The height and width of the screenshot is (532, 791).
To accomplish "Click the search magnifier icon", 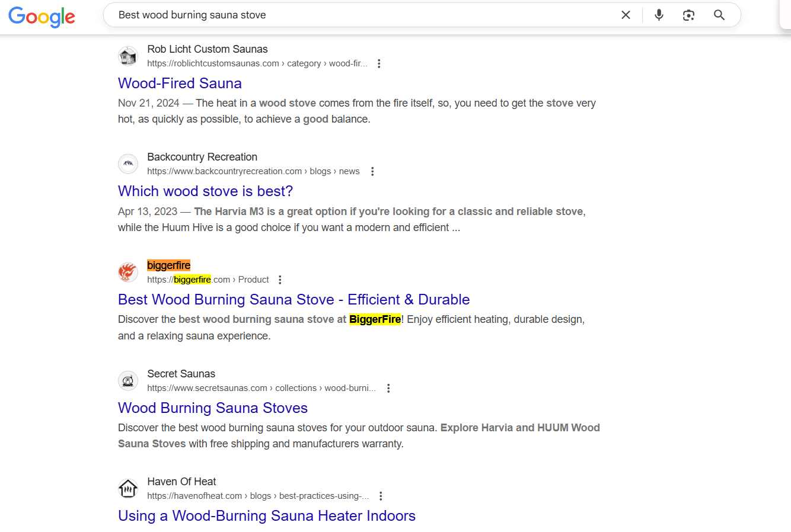I will pos(719,15).
